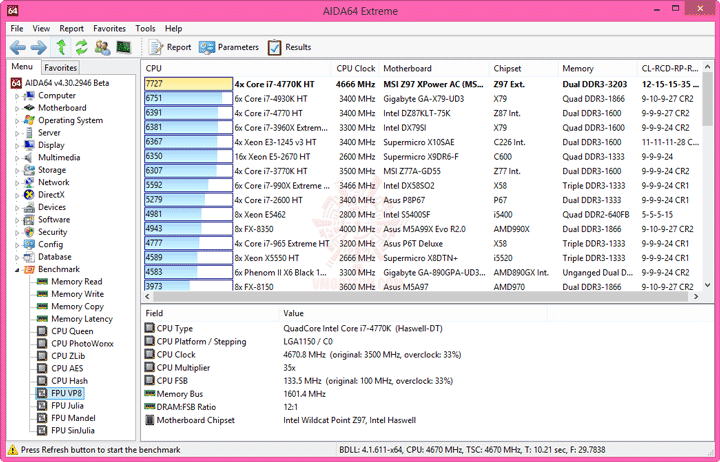Click the green up-level arrow icon
720x462 pixels.
point(61,47)
